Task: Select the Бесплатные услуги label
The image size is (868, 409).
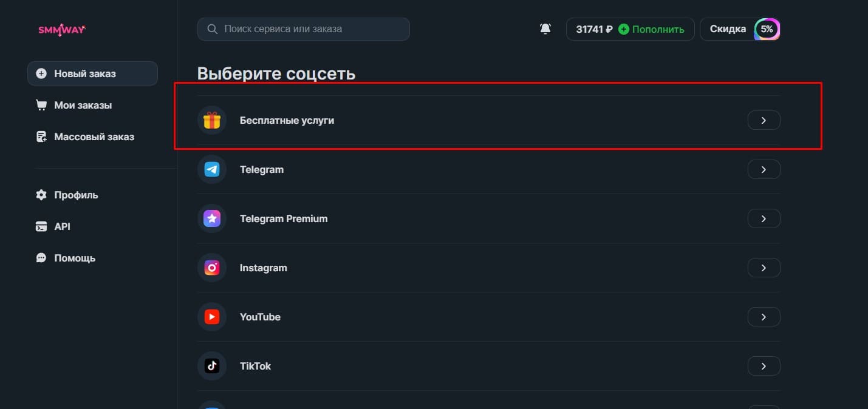Action: pos(287,120)
